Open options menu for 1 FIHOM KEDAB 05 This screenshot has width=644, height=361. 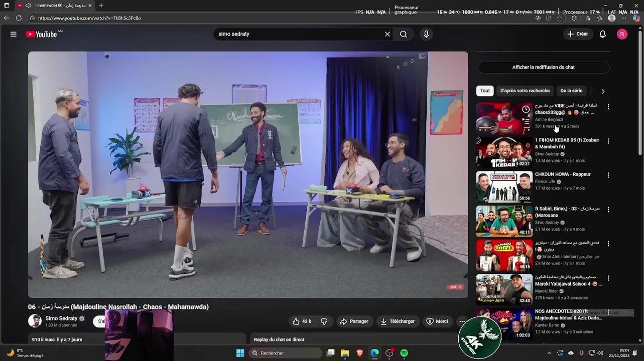[608, 141]
